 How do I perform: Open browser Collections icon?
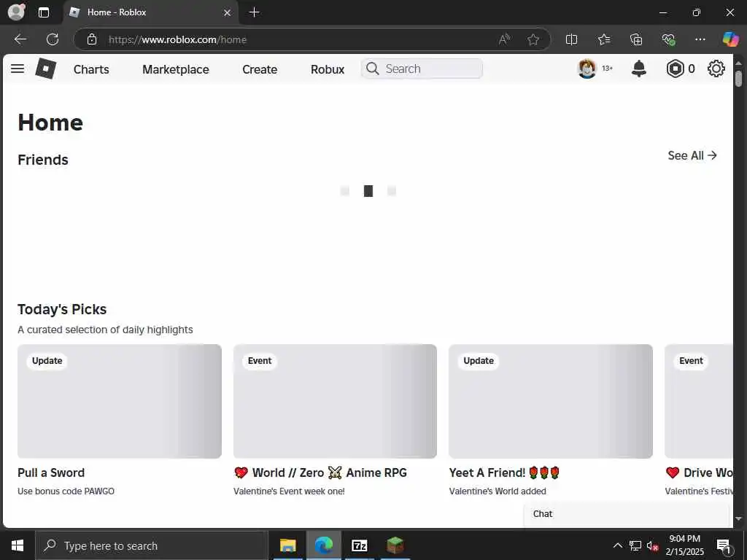click(x=636, y=39)
